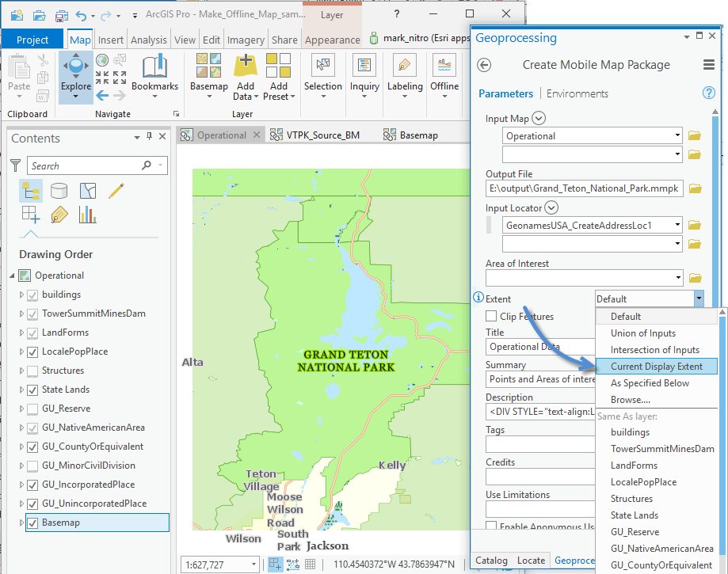728x574 pixels.
Task: Open the Selection tools group
Action: [x=322, y=75]
